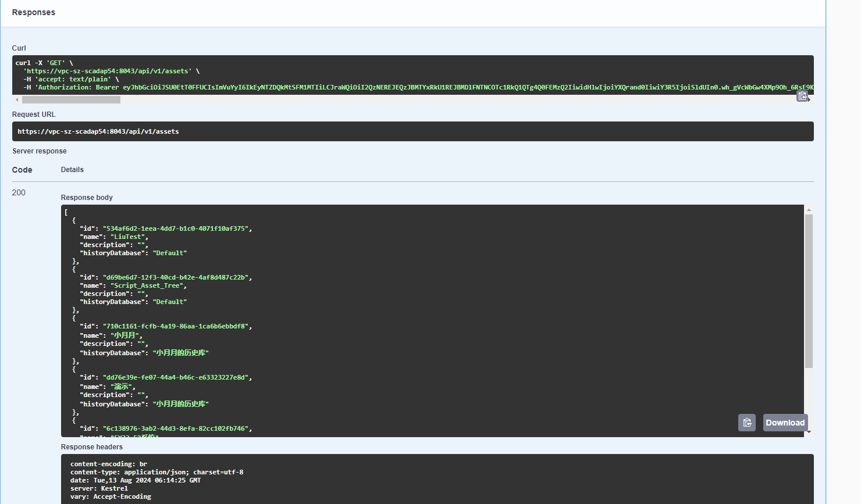Click the Download button to save the response
861x504 pixels.
tap(785, 423)
